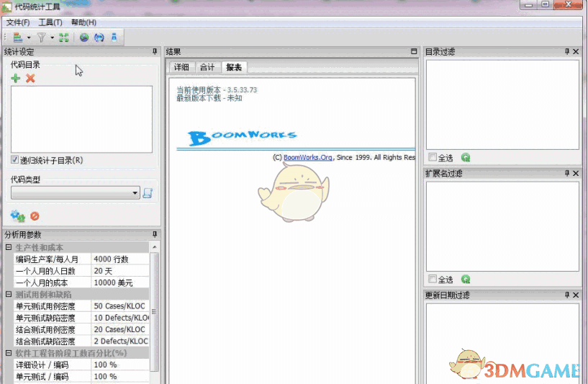Open the 代码类型 combo box

click(x=76, y=193)
